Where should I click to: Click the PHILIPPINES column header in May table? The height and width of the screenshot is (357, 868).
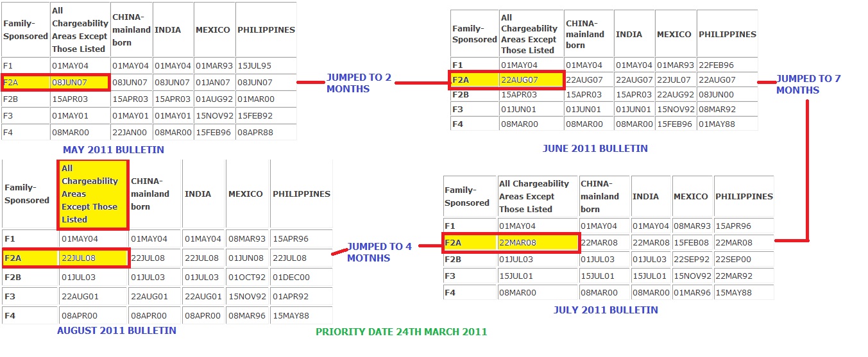click(x=266, y=30)
